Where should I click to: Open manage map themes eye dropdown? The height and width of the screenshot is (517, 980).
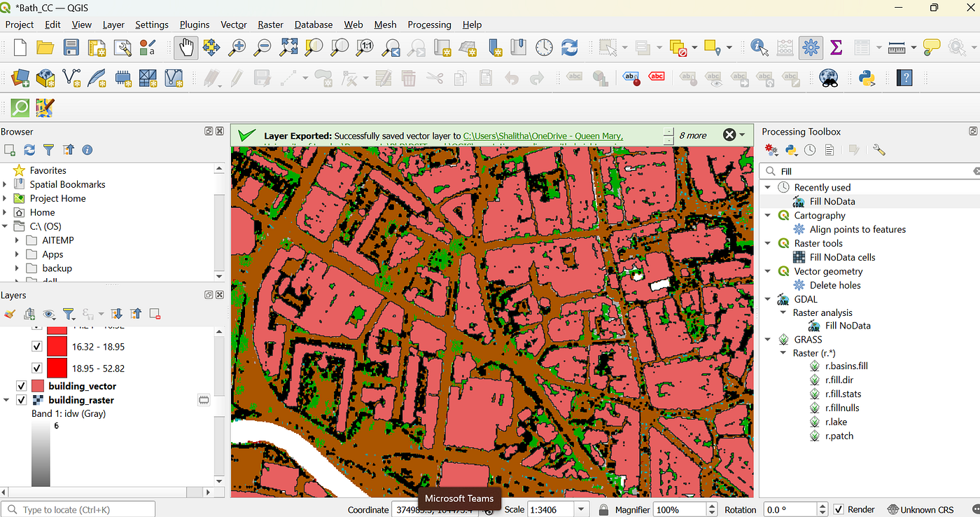coord(50,314)
